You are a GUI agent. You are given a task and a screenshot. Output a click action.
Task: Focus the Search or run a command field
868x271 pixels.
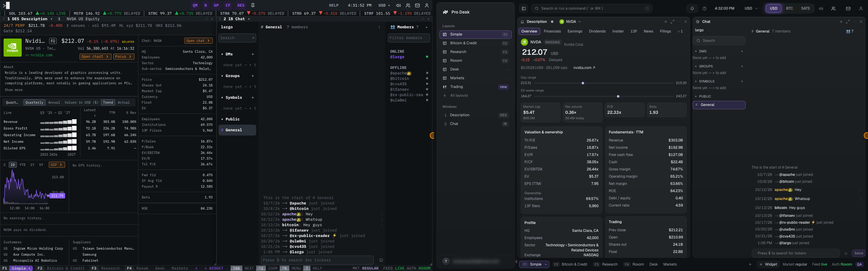coord(592,8)
